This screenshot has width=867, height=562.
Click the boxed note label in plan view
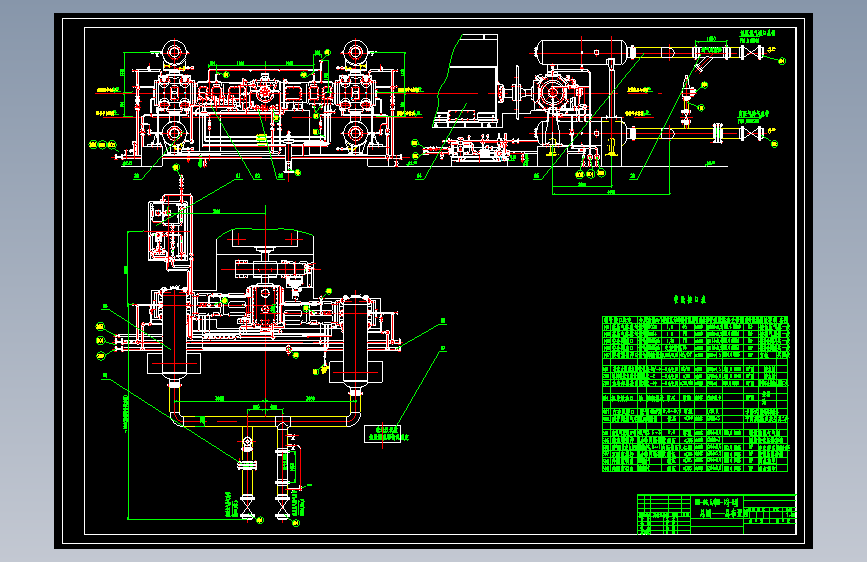pyautogui.click(x=383, y=434)
